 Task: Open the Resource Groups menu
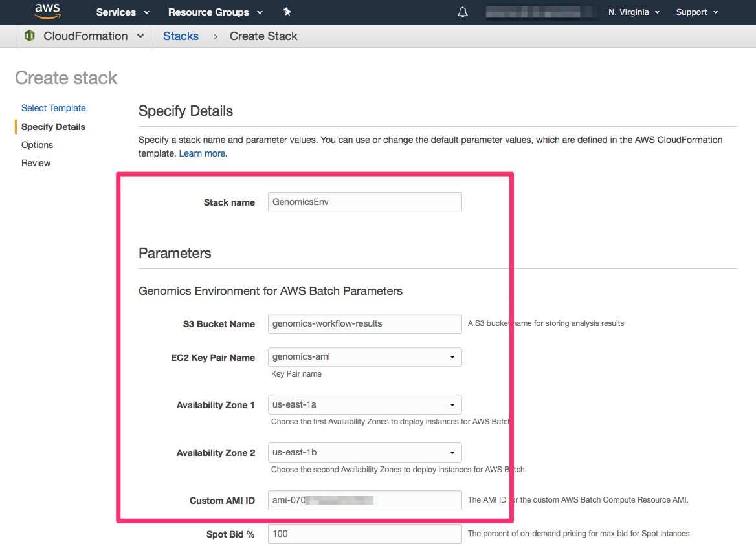click(215, 12)
